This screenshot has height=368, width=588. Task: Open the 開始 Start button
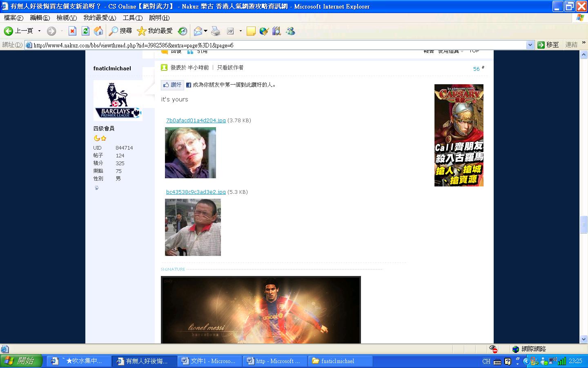tap(21, 361)
